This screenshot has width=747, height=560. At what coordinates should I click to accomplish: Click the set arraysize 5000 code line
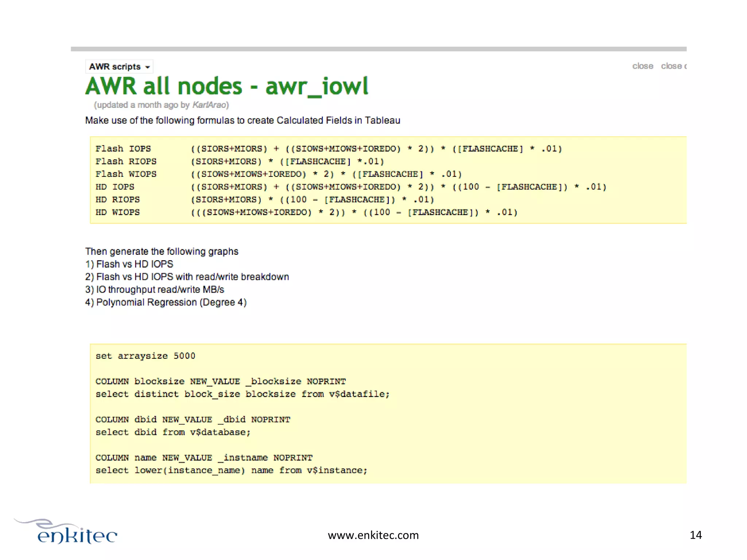point(145,356)
